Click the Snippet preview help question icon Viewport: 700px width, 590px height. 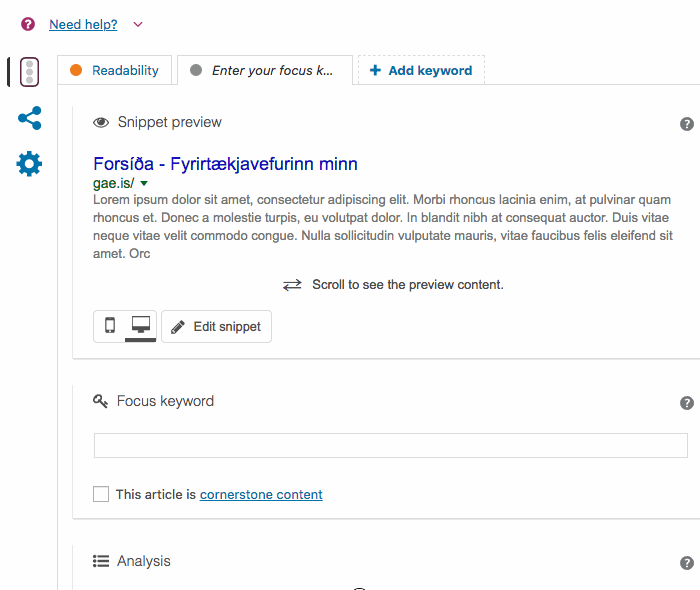[686, 124]
